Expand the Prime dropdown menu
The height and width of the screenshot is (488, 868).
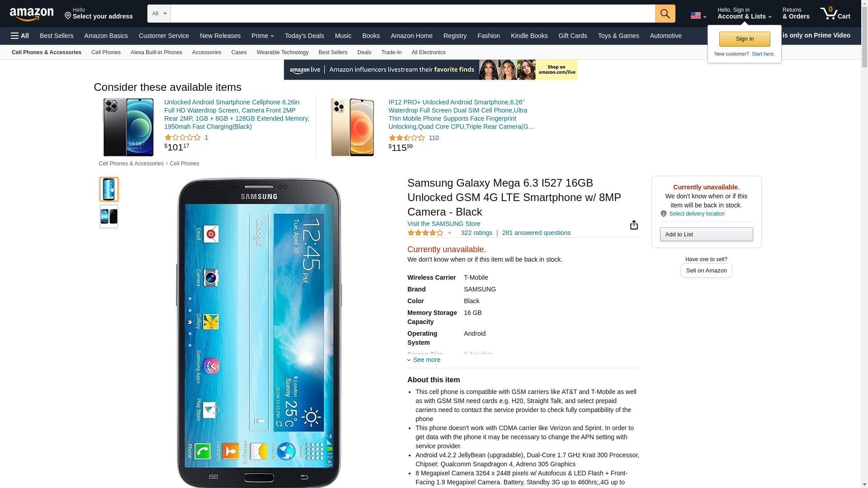pos(263,36)
